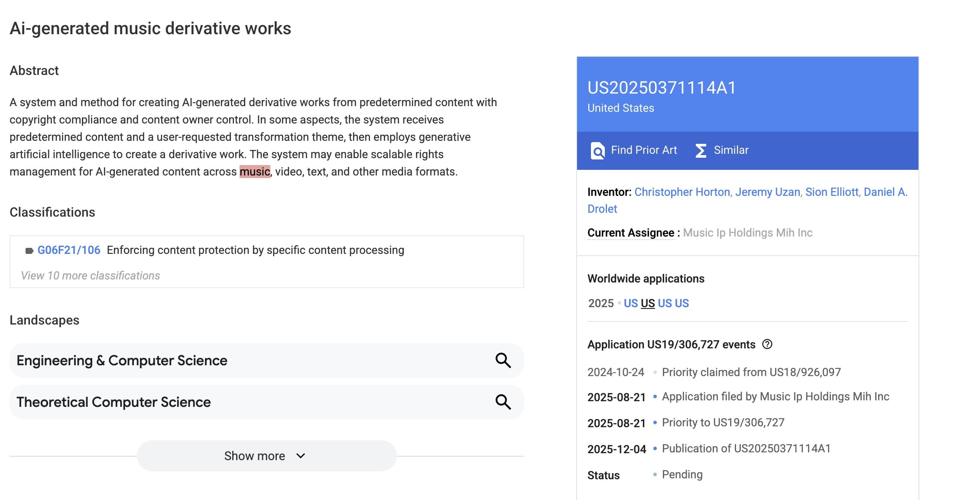The height and width of the screenshot is (500, 980).
Task: Click the classification tag icon near G06F21/106
Action: [29, 251]
